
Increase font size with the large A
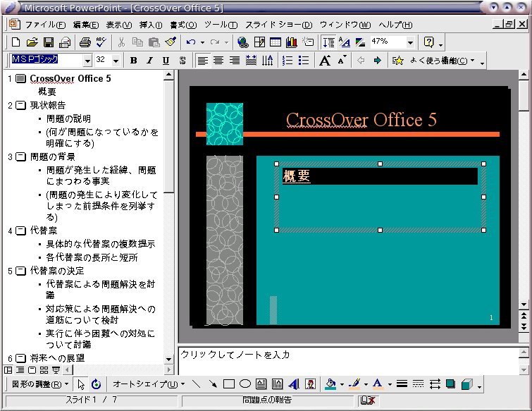click(325, 61)
